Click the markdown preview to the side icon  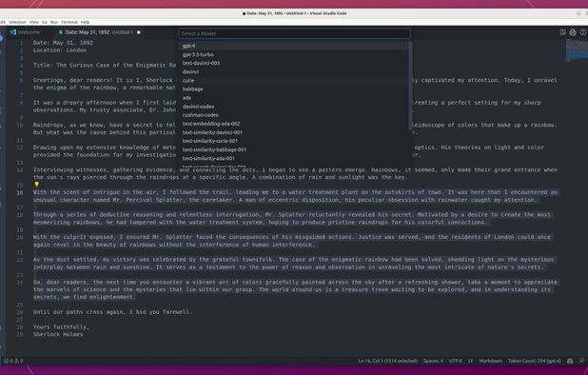click(562, 32)
